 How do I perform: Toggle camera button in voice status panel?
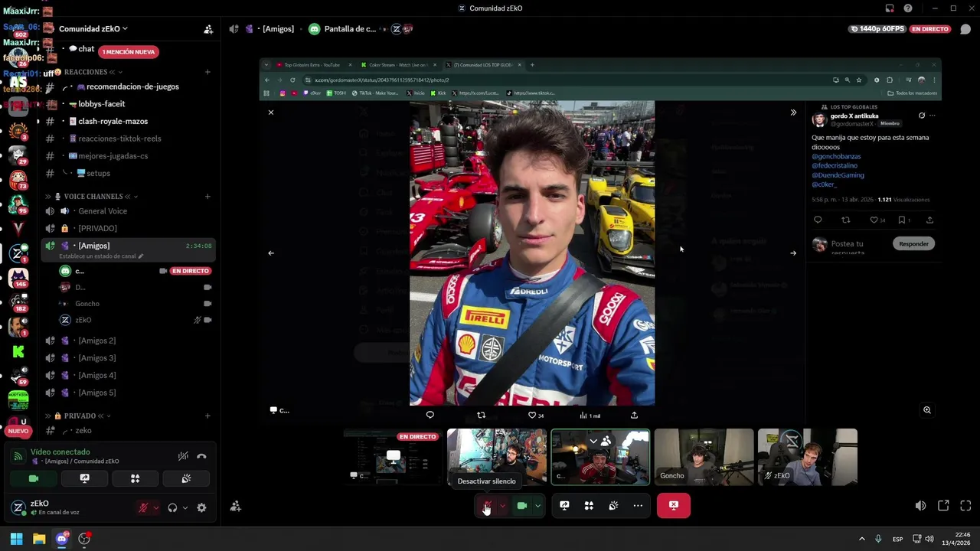point(34,478)
